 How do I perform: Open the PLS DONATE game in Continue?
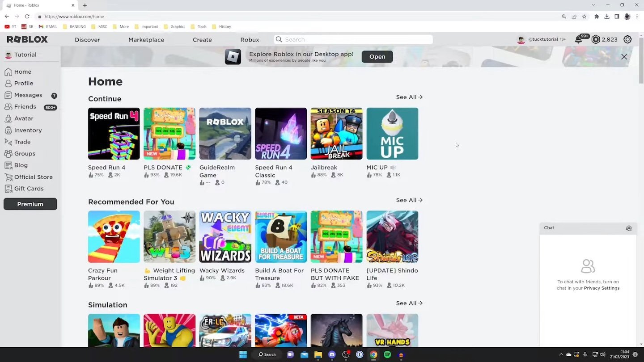click(169, 134)
